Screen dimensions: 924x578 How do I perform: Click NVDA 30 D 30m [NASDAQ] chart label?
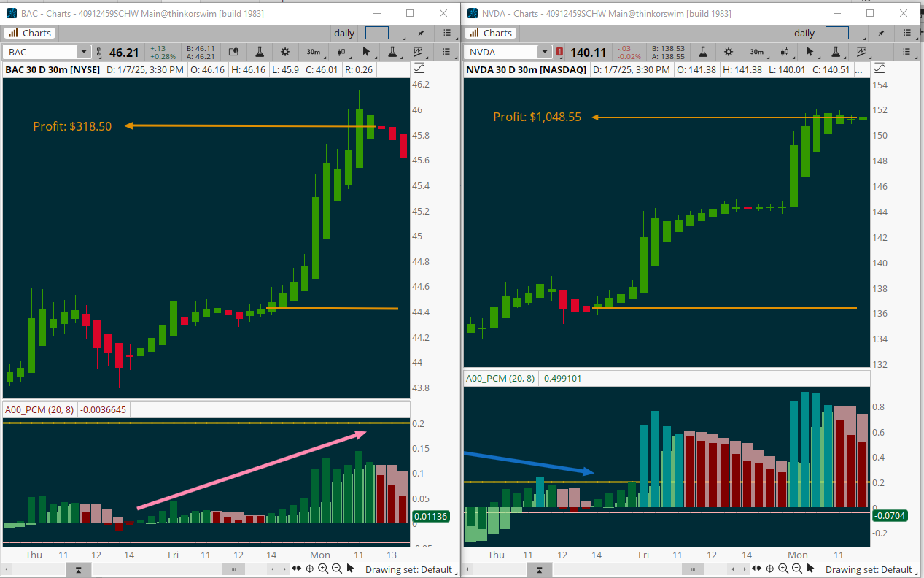click(x=526, y=69)
